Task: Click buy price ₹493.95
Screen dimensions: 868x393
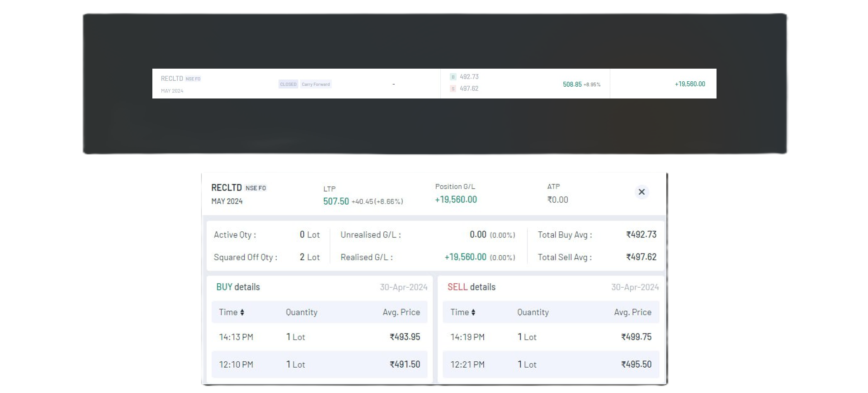Action: coord(405,337)
